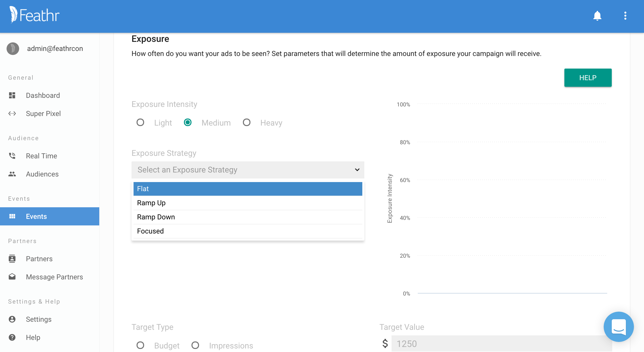Open Settings page
This screenshot has height=352, width=644.
pyautogui.click(x=50, y=319)
